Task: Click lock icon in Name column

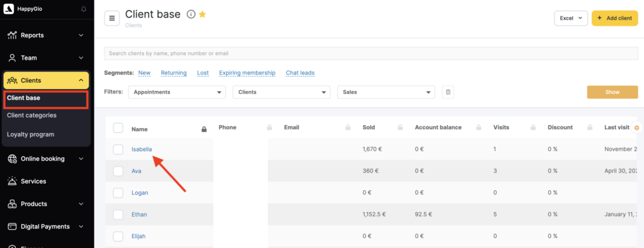Action: [x=204, y=129]
